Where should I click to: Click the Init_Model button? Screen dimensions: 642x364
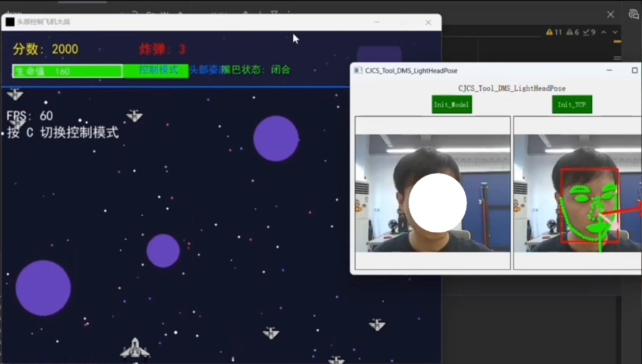coord(452,105)
